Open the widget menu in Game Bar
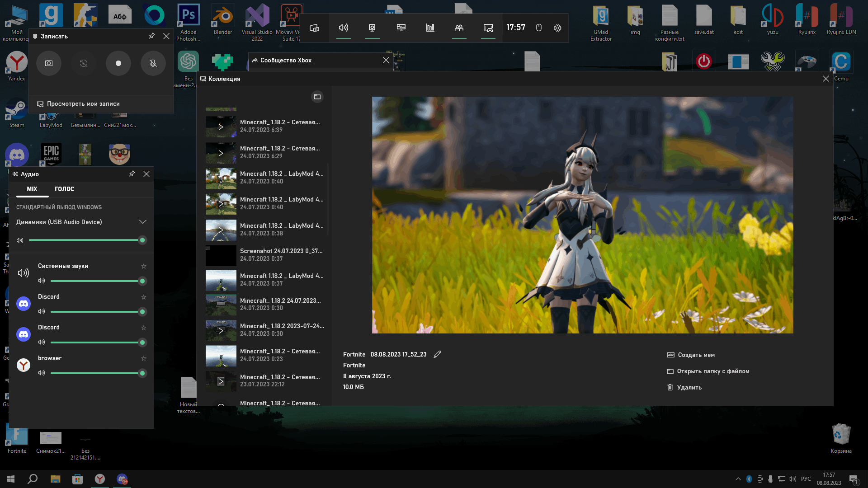The width and height of the screenshot is (868, 488). [314, 28]
